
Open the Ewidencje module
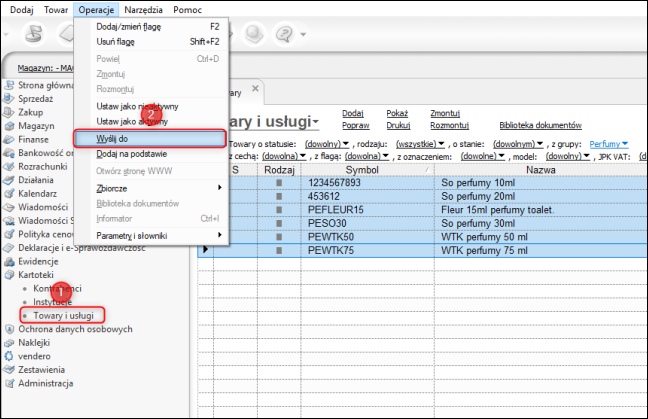click(31, 262)
